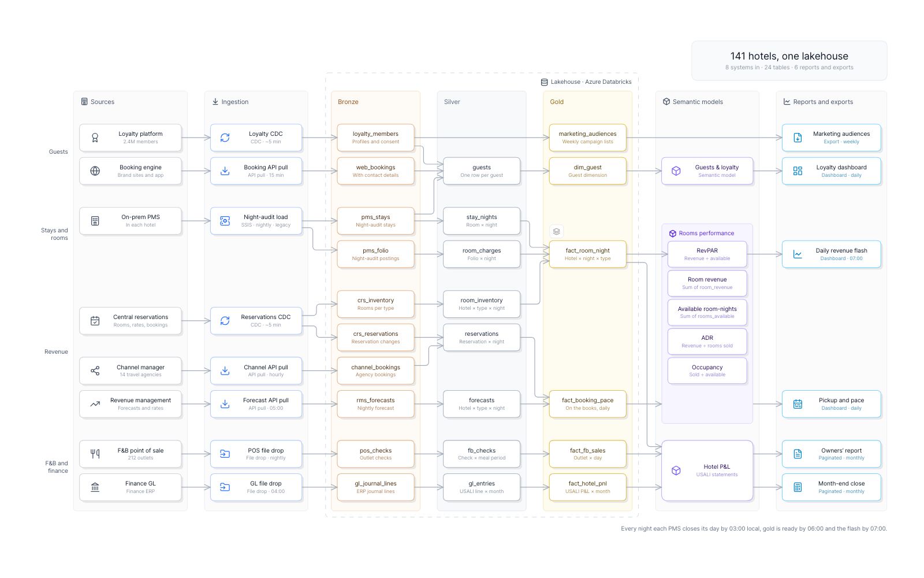This screenshot has height=578, width=924.
Task: Click the Pickup and pace calendar icon
Action: (798, 404)
